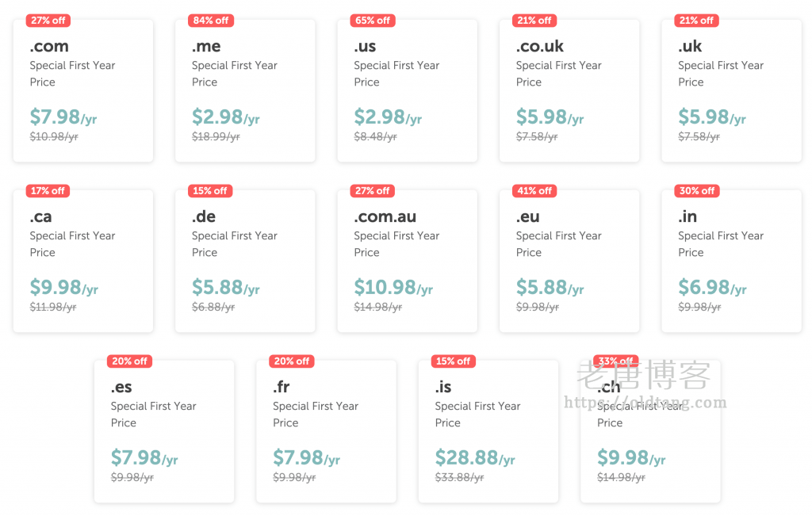
Task: Select the .me domain pricing card
Action: (244, 91)
